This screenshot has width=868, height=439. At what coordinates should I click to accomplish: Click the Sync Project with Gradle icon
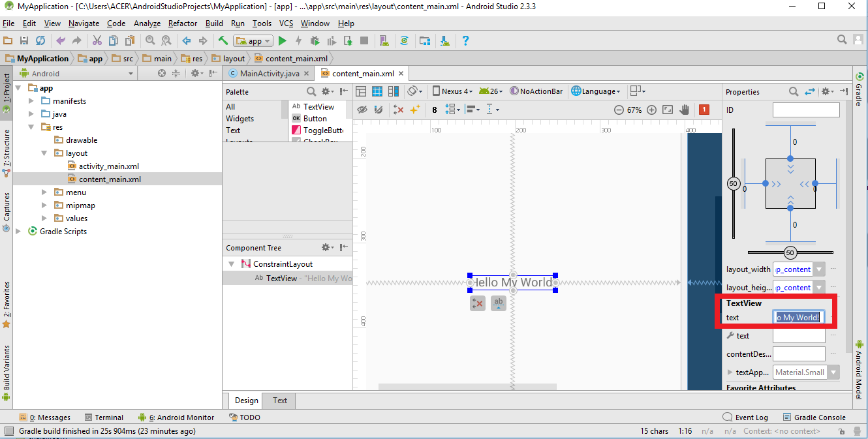click(405, 40)
